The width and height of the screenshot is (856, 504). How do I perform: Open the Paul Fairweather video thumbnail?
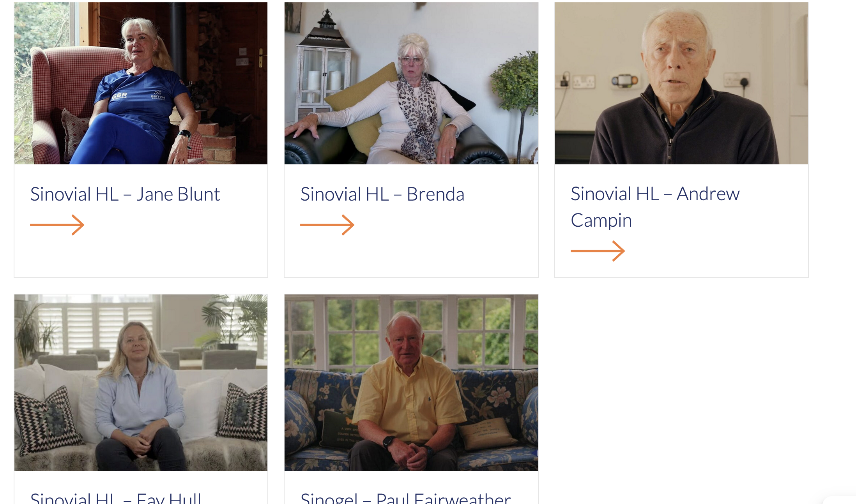[x=411, y=383]
